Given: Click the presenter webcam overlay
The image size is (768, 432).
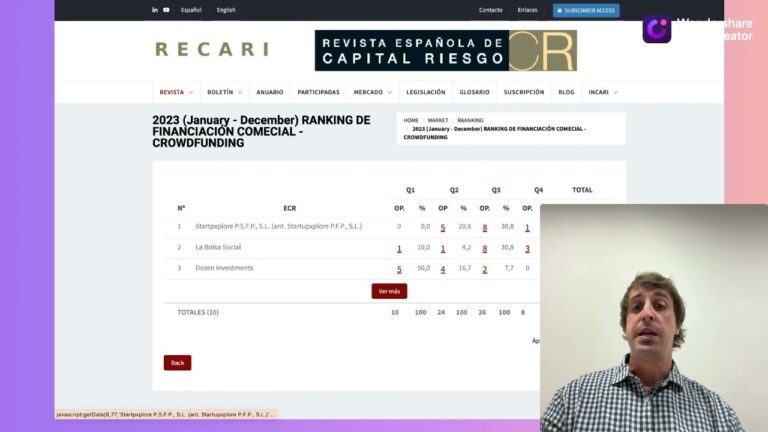Looking at the screenshot, I should click(x=654, y=318).
